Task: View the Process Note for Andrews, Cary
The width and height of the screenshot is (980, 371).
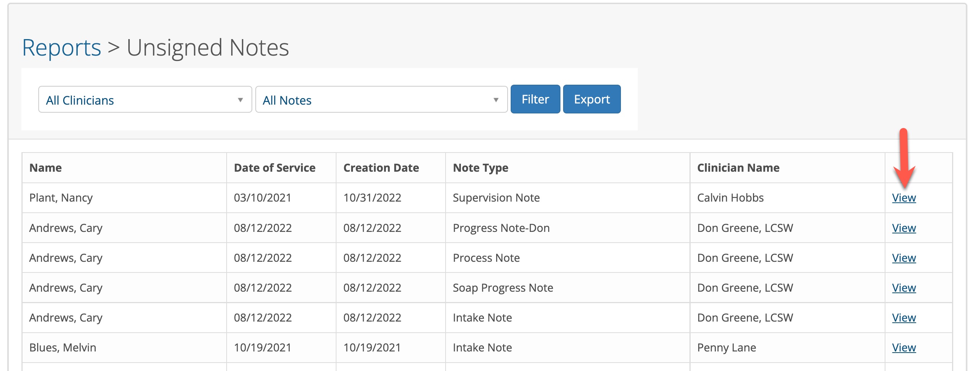Action: [904, 258]
